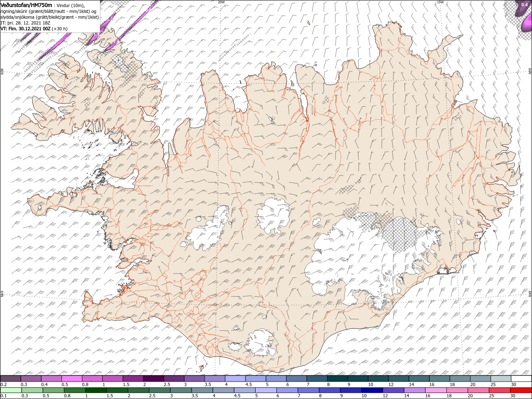Click the 'rigning/skúrir' description line
532x399 pixels.
49,11
